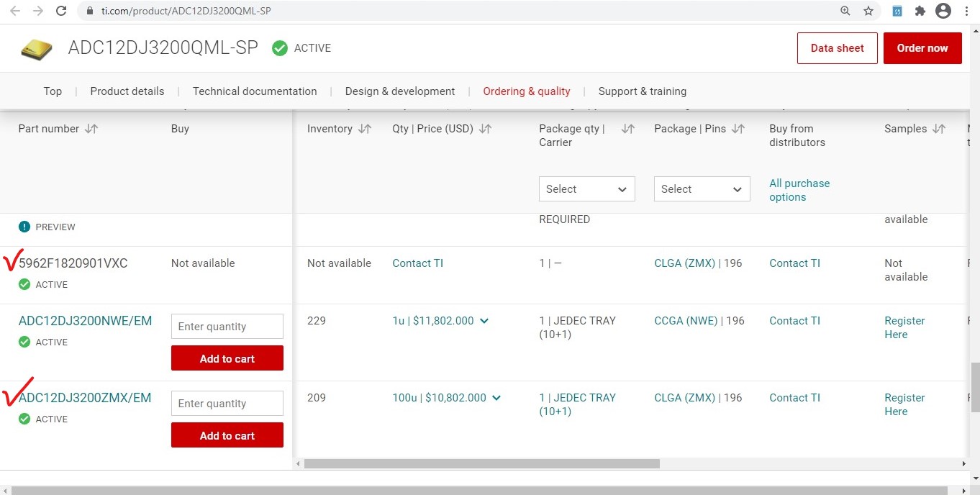Open Chrome profile avatar

click(943, 11)
